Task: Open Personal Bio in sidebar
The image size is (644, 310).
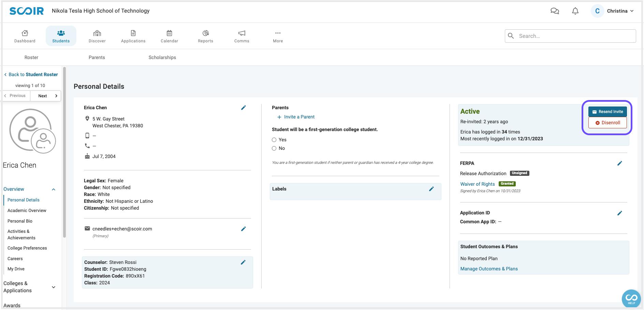Action: pyautogui.click(x=20, y=221)
